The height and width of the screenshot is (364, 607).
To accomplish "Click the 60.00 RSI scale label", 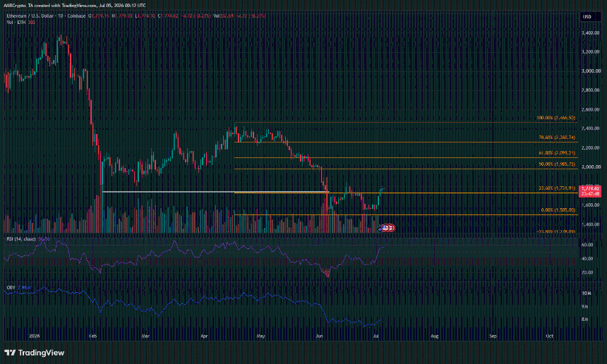I will (587, 245).
